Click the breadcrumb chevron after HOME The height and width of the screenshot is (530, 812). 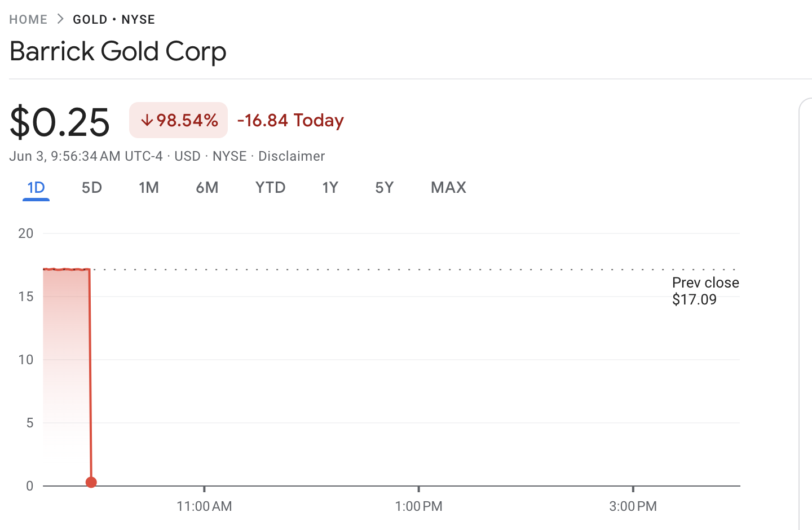point(60,19)
